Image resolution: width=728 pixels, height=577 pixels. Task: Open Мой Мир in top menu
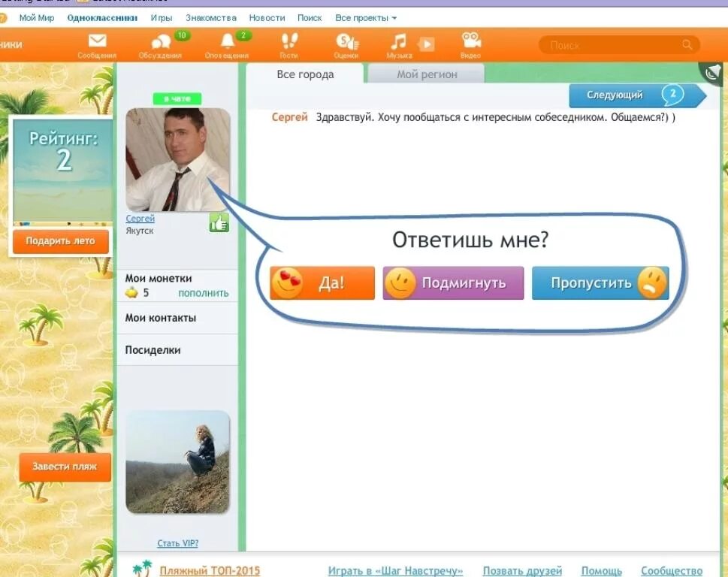(37, 17)
